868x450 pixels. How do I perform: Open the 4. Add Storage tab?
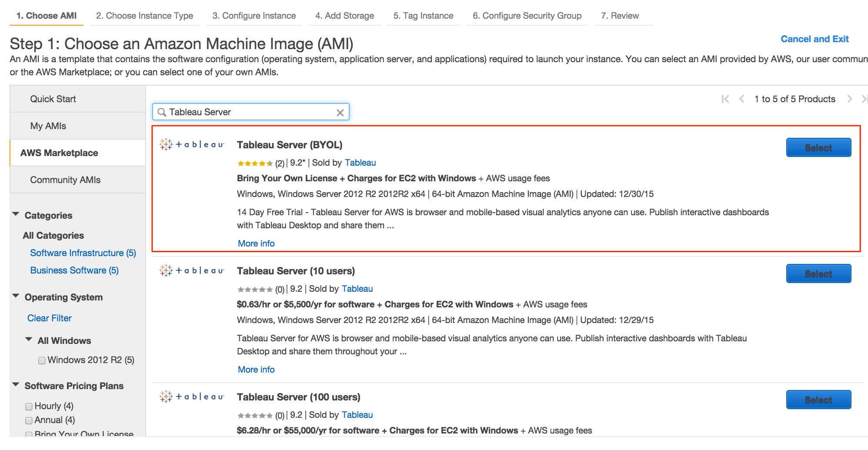(x=344, y=16)
